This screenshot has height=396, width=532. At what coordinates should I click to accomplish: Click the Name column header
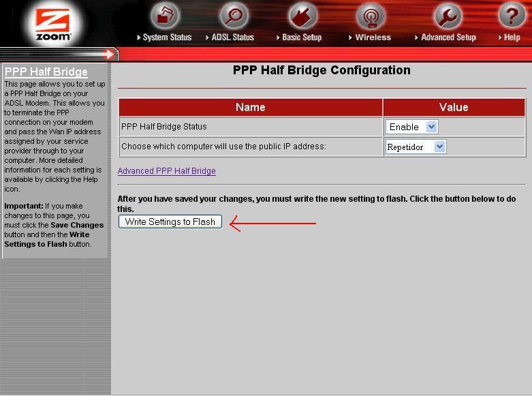251,107
